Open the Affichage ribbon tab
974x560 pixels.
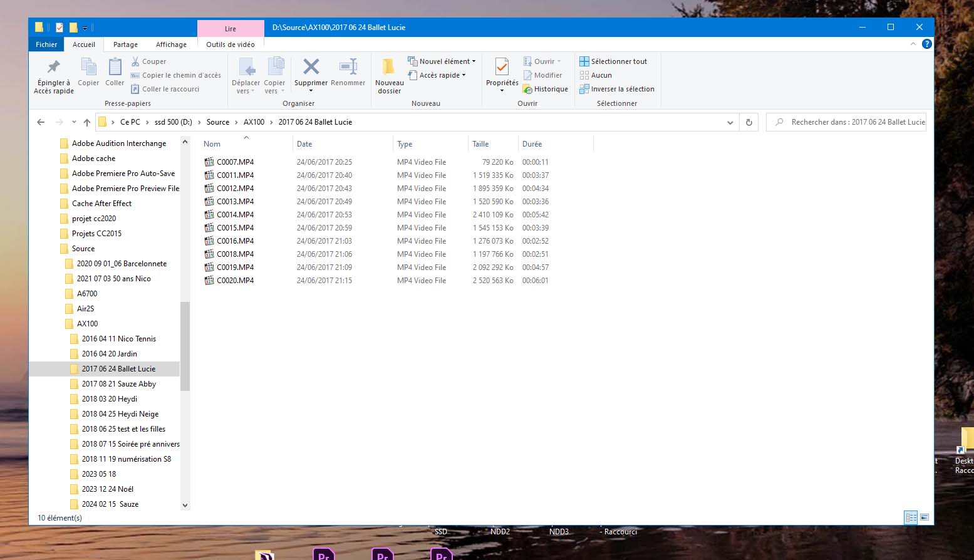coord(171,44)
